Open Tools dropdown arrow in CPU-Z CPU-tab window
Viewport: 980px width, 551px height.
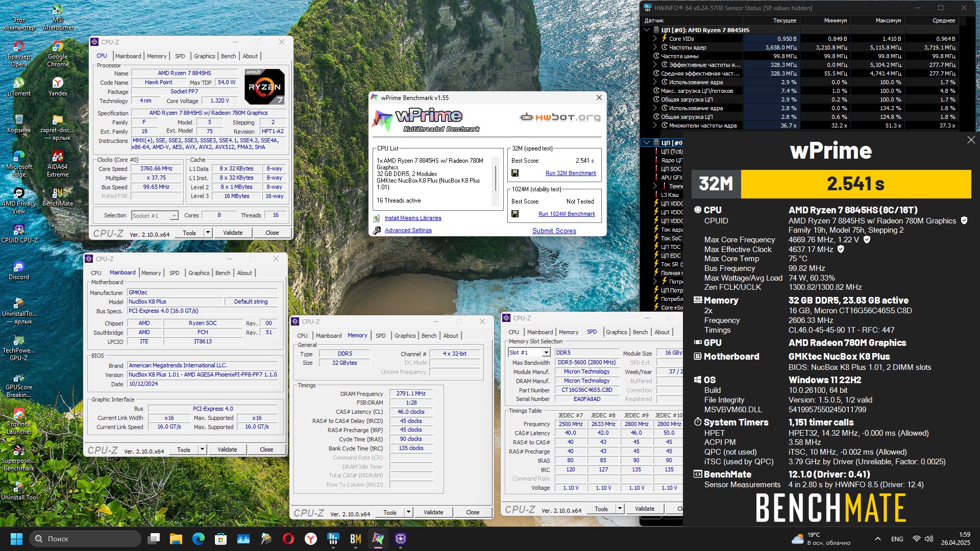(x=208, y=233)
